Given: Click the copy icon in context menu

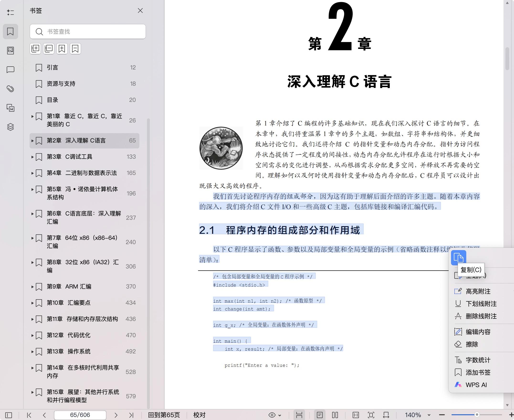Looking at the screenshot, I should point(459,258).
